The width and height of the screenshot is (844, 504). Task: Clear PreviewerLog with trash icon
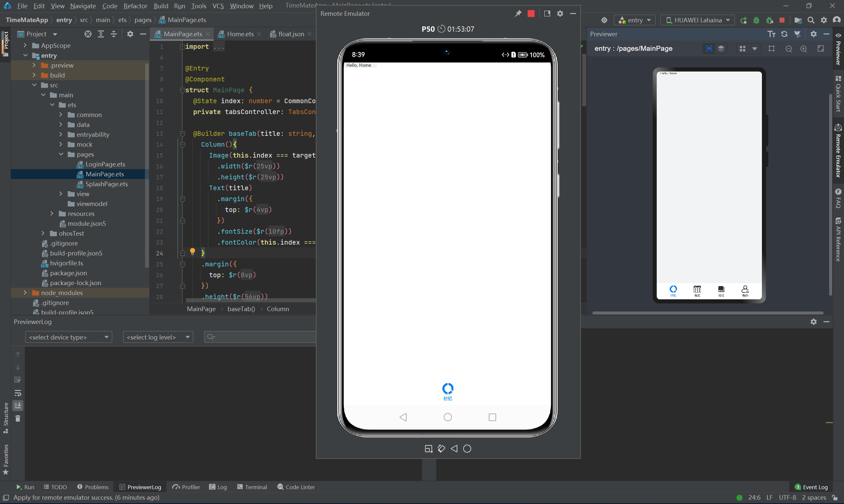[18, 418]
